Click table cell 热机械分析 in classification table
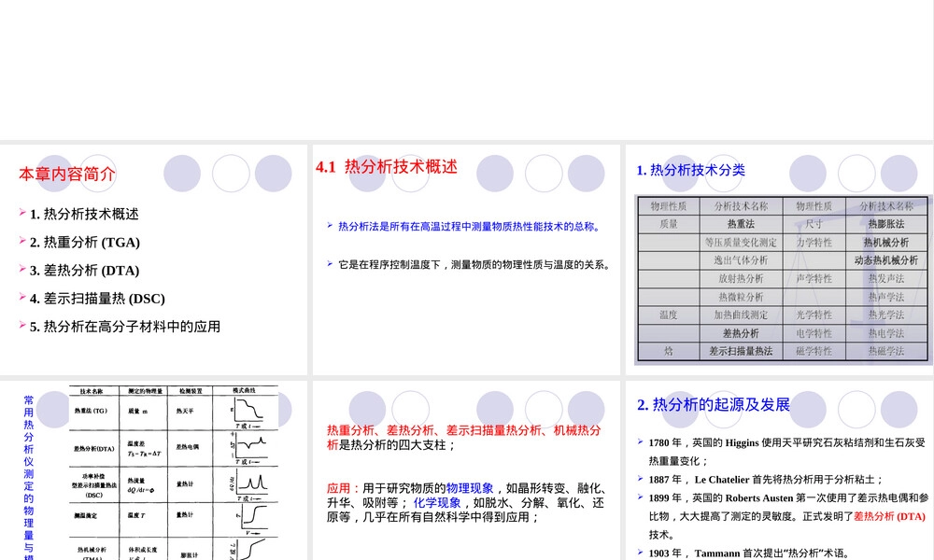This screenshot has width=934, height=560. point(886,243)
